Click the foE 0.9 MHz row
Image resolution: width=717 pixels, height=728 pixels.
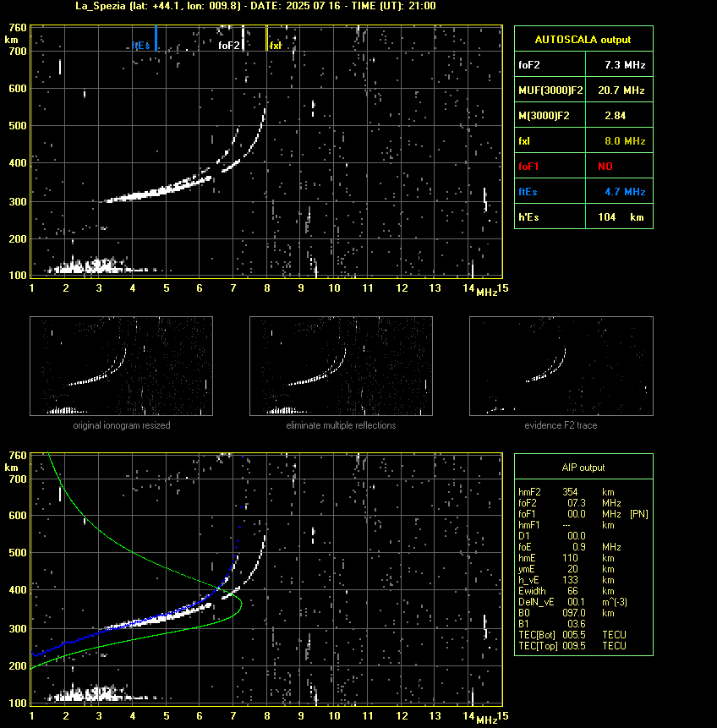point(569,547)
